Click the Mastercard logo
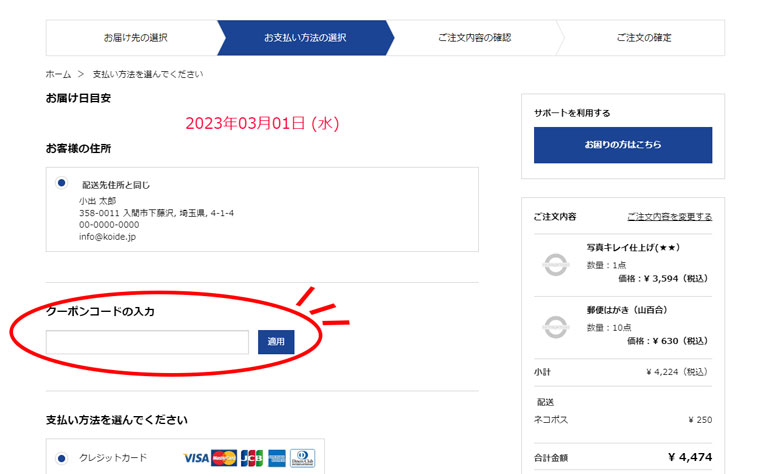This screenshot has height=474, width=760. click(224, 458)
